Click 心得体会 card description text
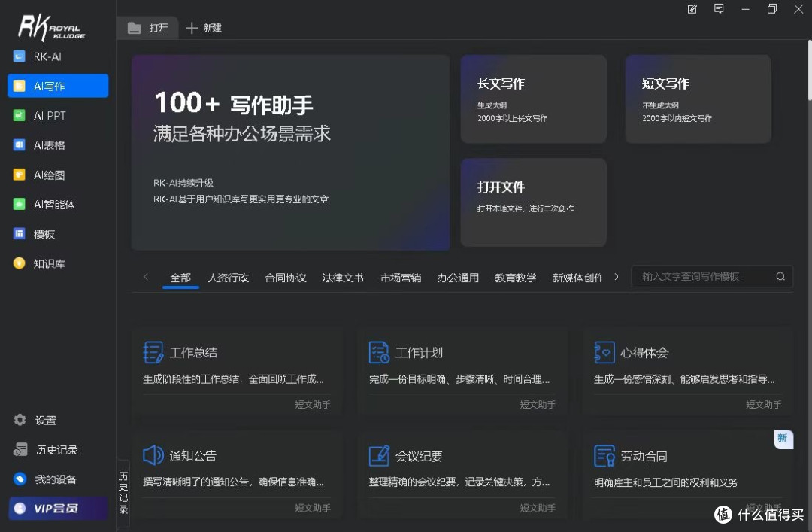Viewport: 812px width, 532px height. click(x=684, y=379)
